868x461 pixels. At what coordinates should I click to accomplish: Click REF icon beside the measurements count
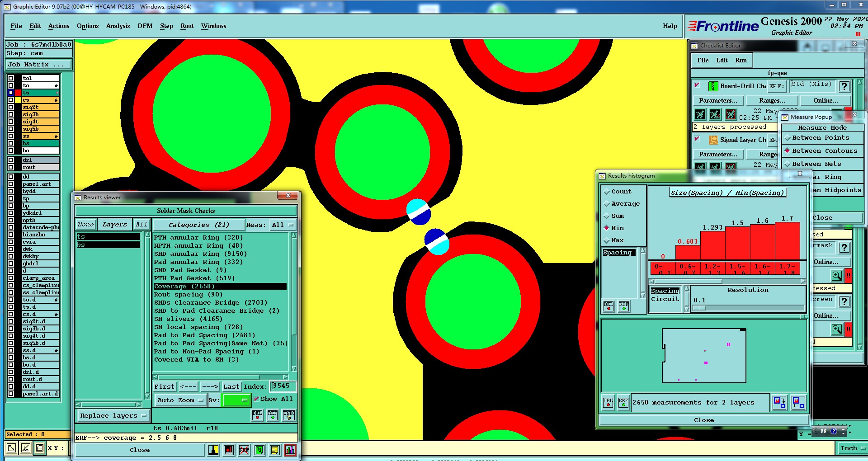point(623,402)
